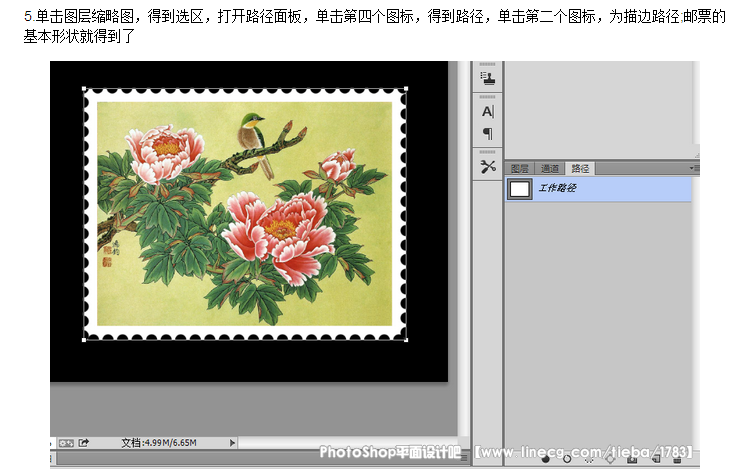The width and height of the screenshot is (743, 469).
Task: Switch to the 通道 tab
Action: tap(550, 169)
